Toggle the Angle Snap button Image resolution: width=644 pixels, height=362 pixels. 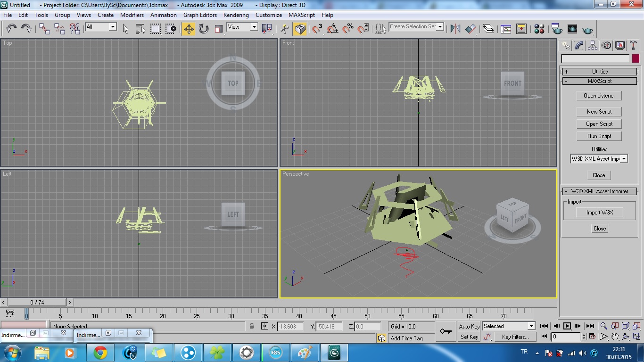click(332, 29)
